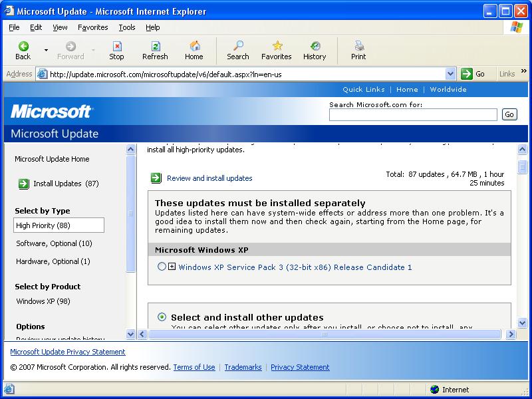Viewport: 532px width, 399px height.
Task: Open Favorites star icon in toolbar
Action: pyautogui.click(x=277, y=47)
